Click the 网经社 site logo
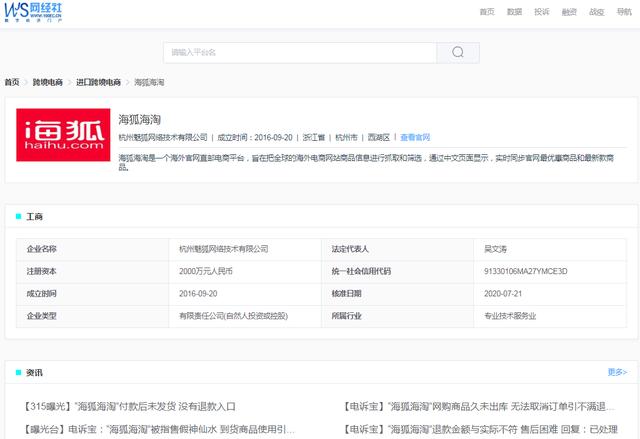Viewport: 640px width, 439px height. click(33, 12)
